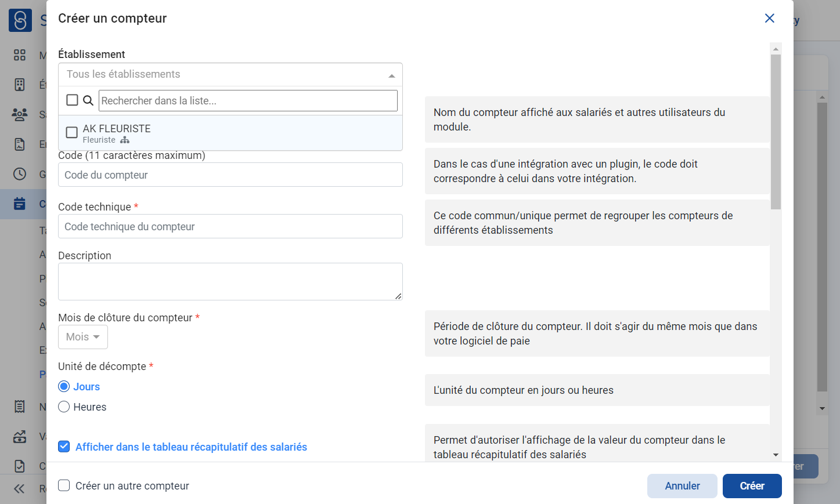This screenshot has width=840, height=504.
Task: Open the Mois dropdown
Action: (83, 337)
